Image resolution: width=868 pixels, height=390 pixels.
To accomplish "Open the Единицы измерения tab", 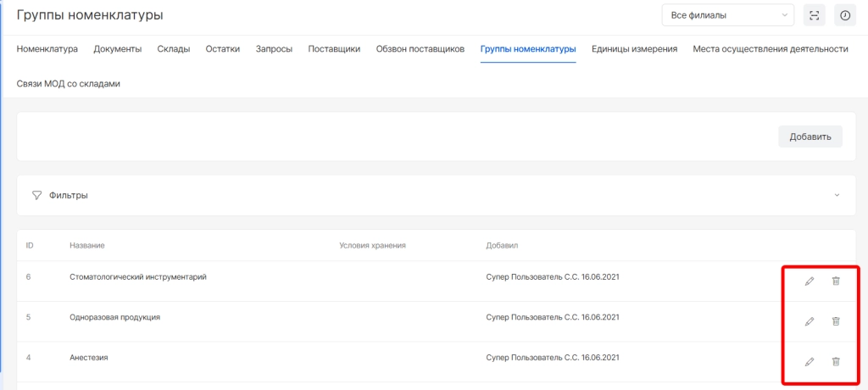I will (x=634, y=49).
